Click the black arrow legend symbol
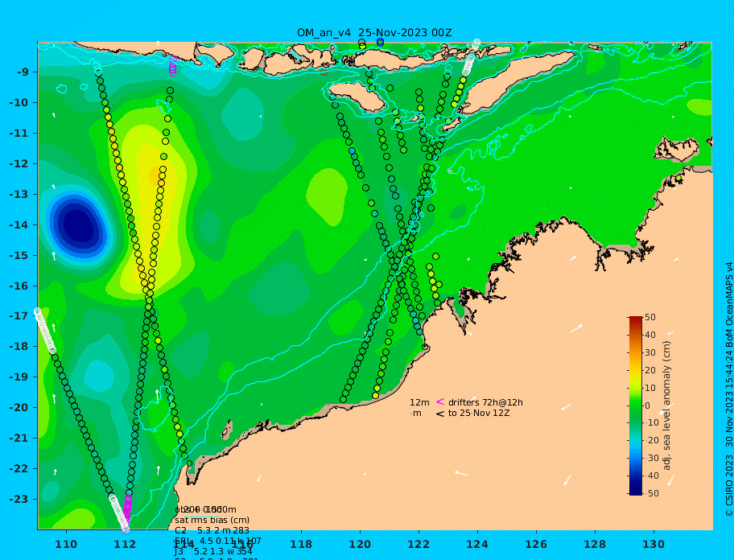Image resolution: width=734 pixels, height=560 pixels. [440, 414]
